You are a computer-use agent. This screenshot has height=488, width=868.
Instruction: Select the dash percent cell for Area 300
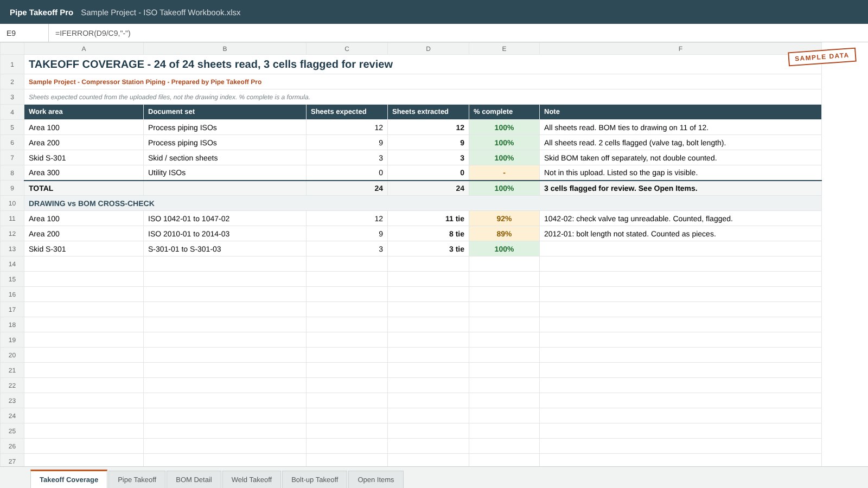[504, 172]
